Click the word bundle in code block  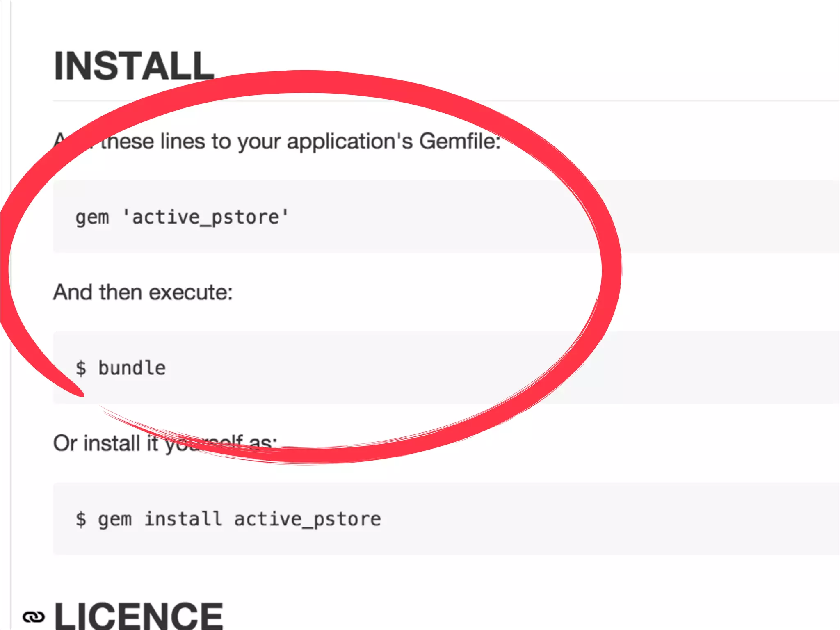(132, 368)
